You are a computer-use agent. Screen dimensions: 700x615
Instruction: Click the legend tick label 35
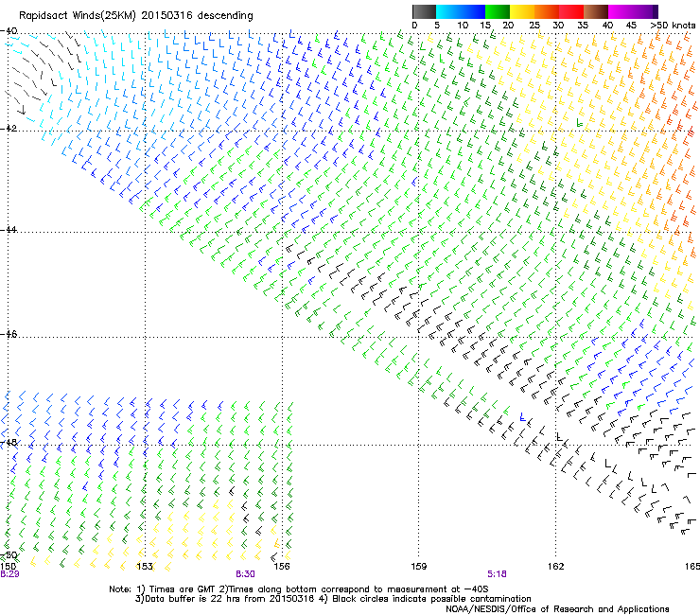(583, 26)
